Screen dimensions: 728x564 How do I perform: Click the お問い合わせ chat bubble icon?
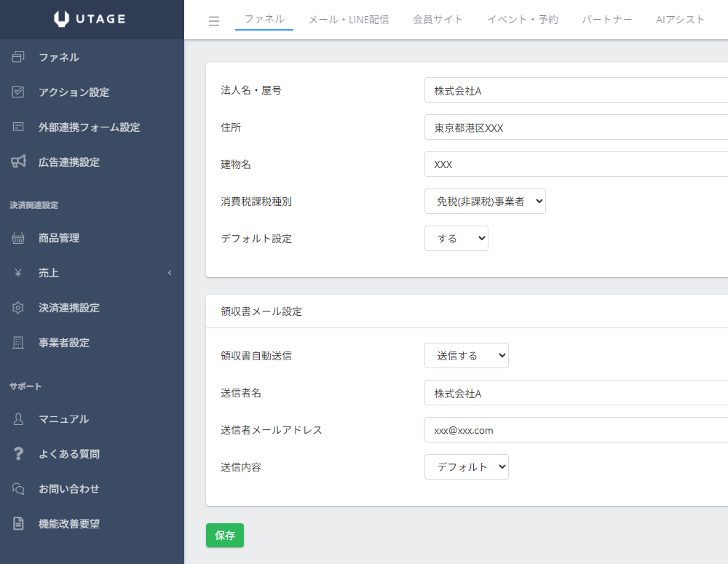[19, 489]
